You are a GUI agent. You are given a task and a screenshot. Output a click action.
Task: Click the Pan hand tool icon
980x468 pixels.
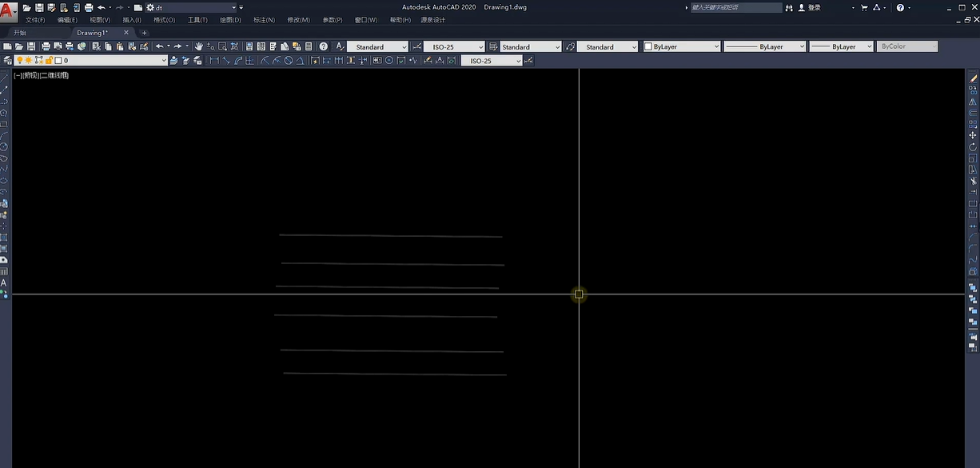click(199, 46)
